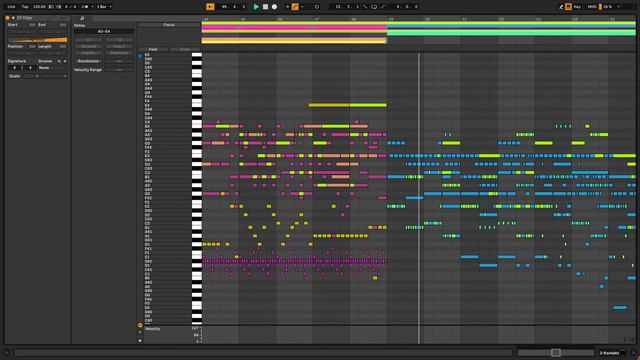
Task: Enable MIDI Map Mode
Action: tap(592, 7)
